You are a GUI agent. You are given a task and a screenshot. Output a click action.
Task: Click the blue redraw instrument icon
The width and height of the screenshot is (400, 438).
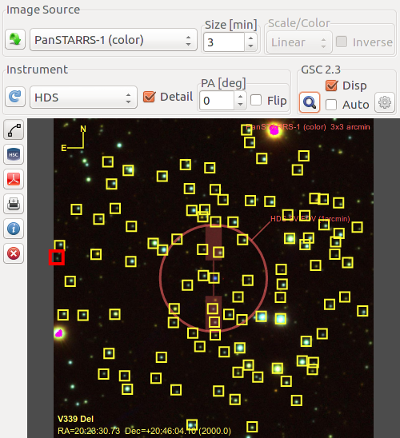15,97
